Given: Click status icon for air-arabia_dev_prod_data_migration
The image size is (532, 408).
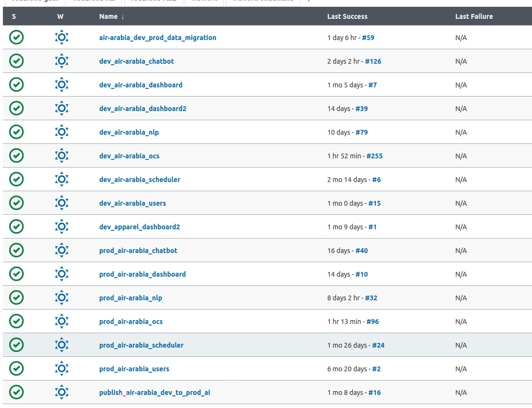Looking at the screenshot, I should click(x=16, y=37).
